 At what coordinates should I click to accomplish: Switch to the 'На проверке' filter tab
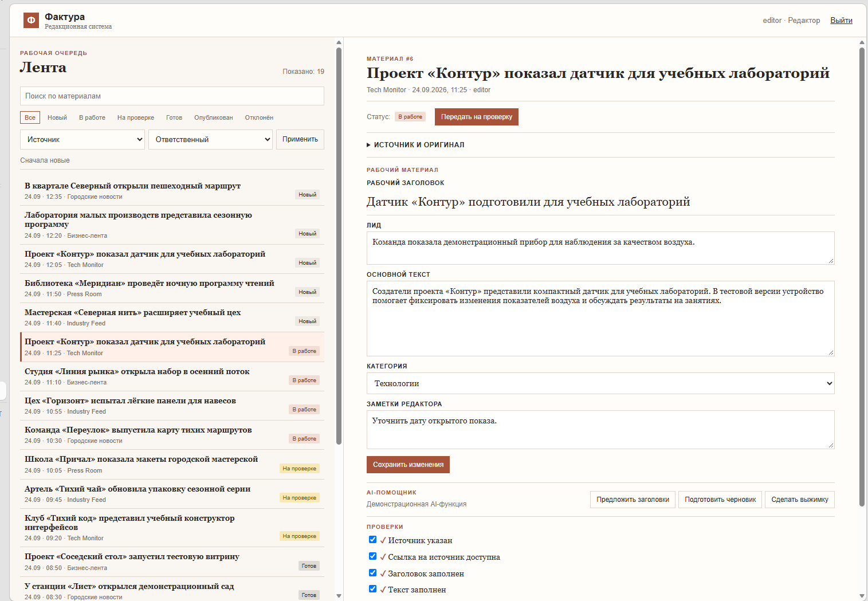136,117
